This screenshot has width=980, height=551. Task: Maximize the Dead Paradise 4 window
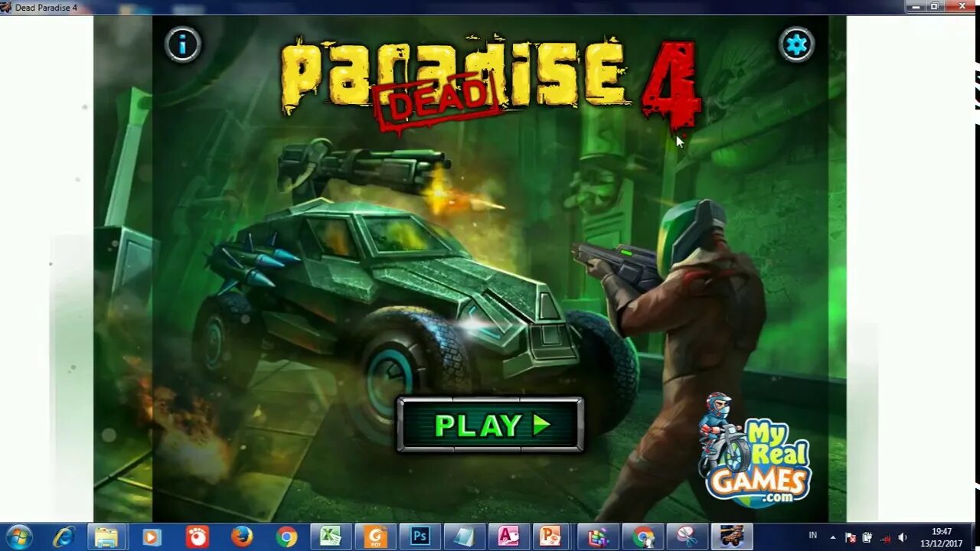click(x=934, y=6)
